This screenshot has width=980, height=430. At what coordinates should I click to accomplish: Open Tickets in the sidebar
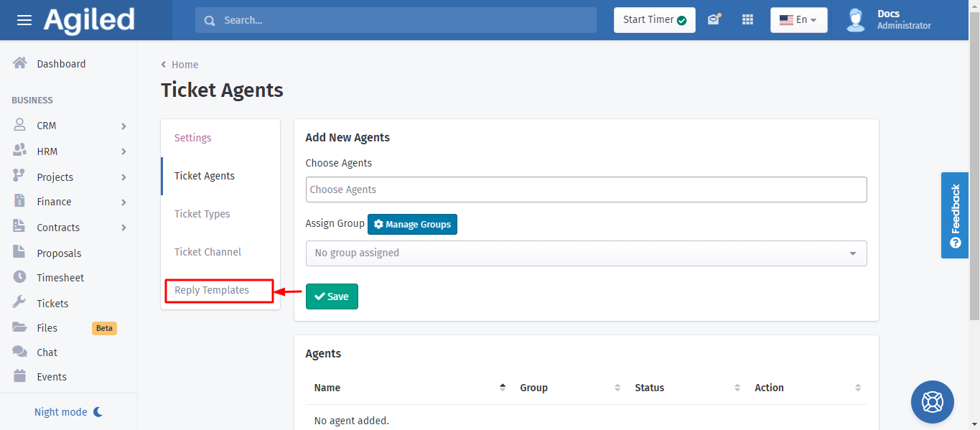point(52,304)
